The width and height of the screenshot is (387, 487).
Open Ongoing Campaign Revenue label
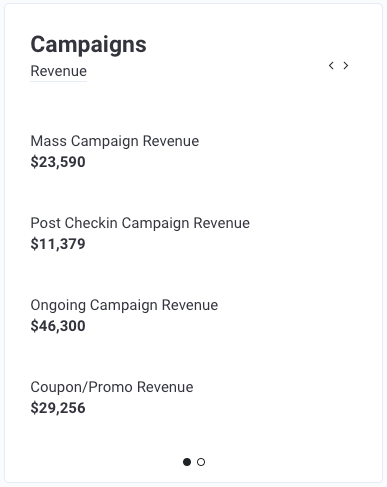pos(124,305)
